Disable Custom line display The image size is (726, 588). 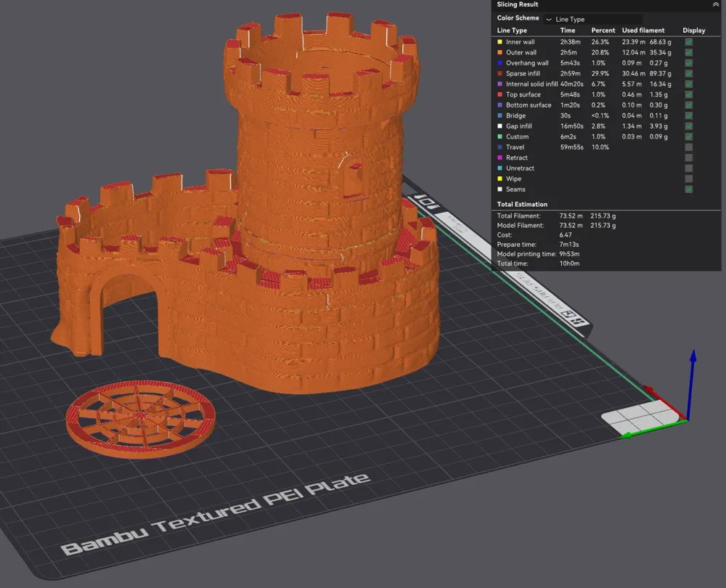(x=688, y=136)
